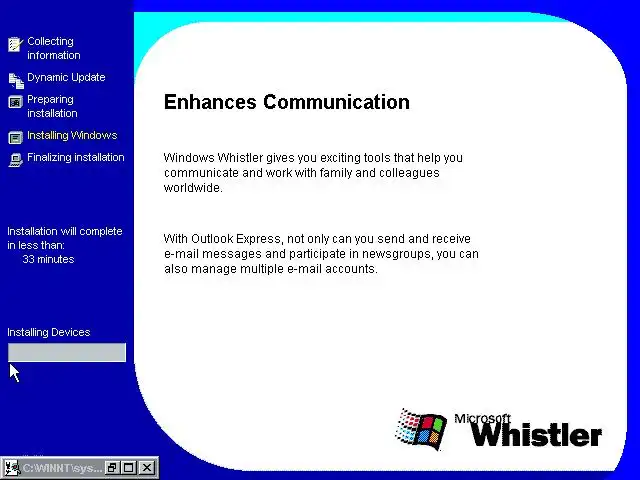Click 'Installation will complete in less than' text

pos(65,238)
